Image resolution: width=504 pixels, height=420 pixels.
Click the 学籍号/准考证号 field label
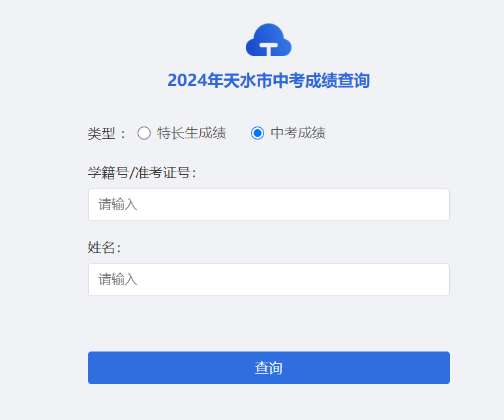point(141,173)
